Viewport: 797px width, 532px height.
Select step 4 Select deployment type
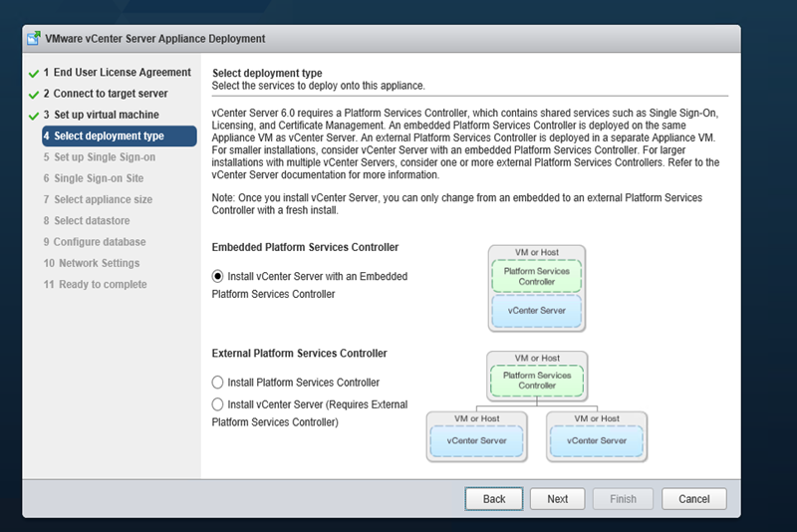click(x=120, y=136)
